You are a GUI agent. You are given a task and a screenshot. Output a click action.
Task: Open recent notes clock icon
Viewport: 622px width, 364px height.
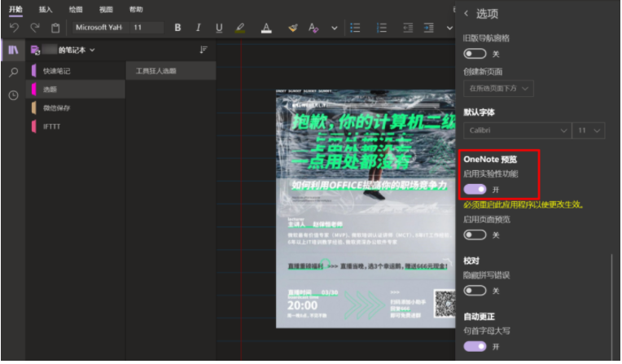tap(14, 95)
